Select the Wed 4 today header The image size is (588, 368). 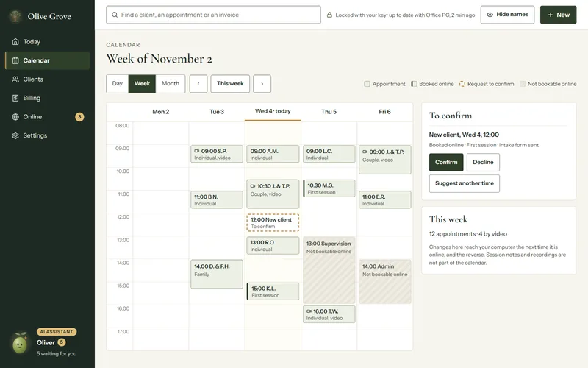pyautogui.click(x=273, y=112)
